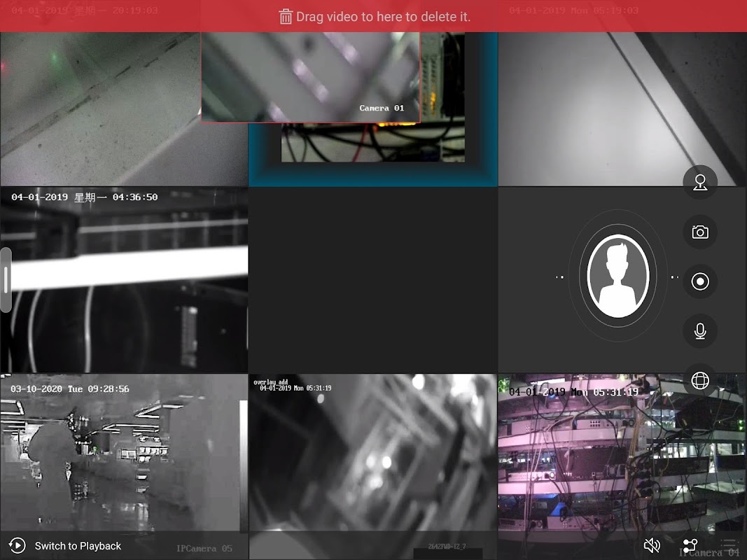The image size is (747, 560).
Task: Select the 04:36:50 timestamp camera tile
Action: pos(124,279)
